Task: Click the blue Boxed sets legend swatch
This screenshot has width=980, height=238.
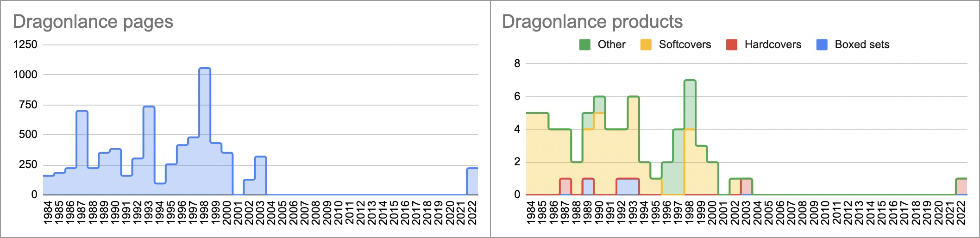Action: (x=822, y=44)
